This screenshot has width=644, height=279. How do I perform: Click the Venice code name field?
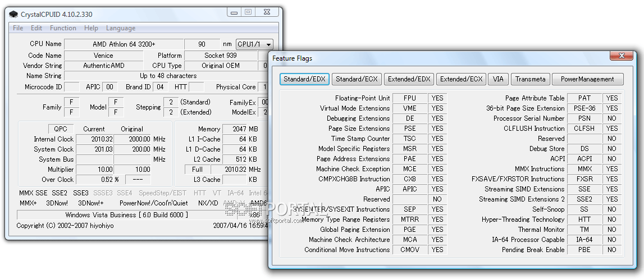point(103,56)
